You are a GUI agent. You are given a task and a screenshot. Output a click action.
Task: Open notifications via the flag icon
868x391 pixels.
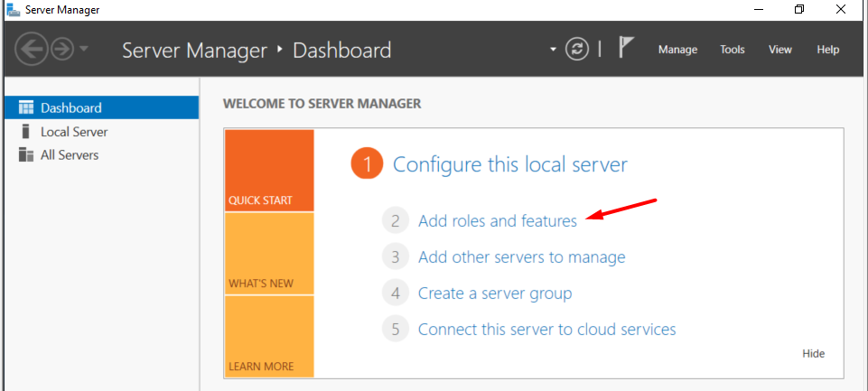click(x=626, y=48)
